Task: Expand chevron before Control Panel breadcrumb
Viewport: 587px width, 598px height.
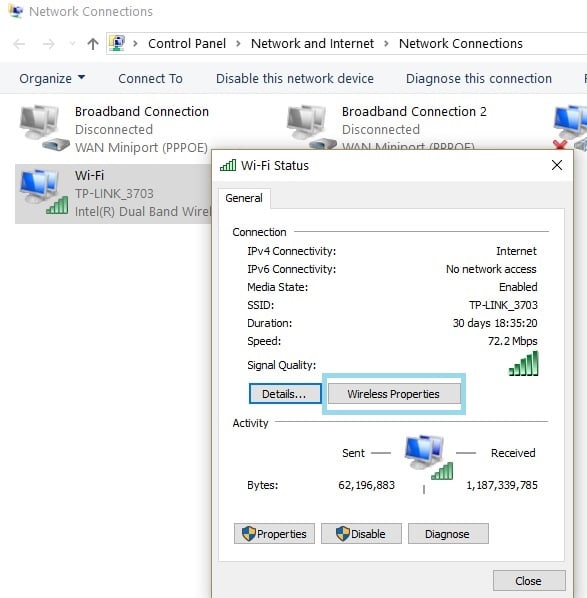Action: (x=135, y=43)
